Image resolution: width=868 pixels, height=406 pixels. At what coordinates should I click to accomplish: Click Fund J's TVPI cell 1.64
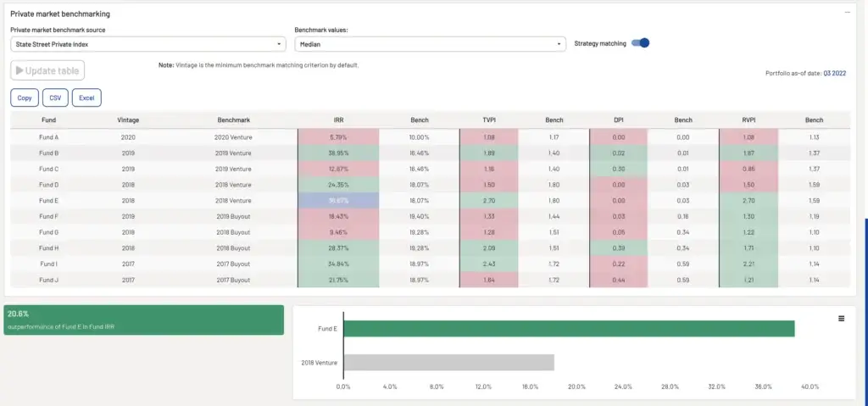489,281
